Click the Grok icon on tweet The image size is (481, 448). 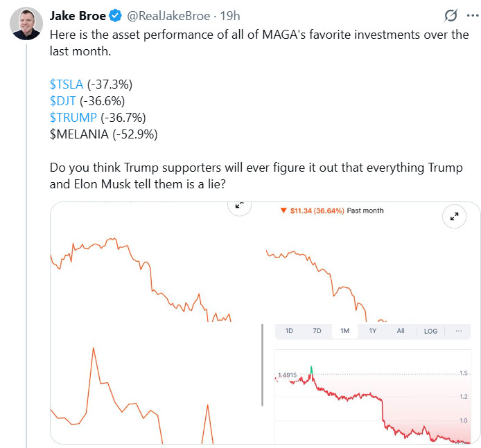pos(451,15)
